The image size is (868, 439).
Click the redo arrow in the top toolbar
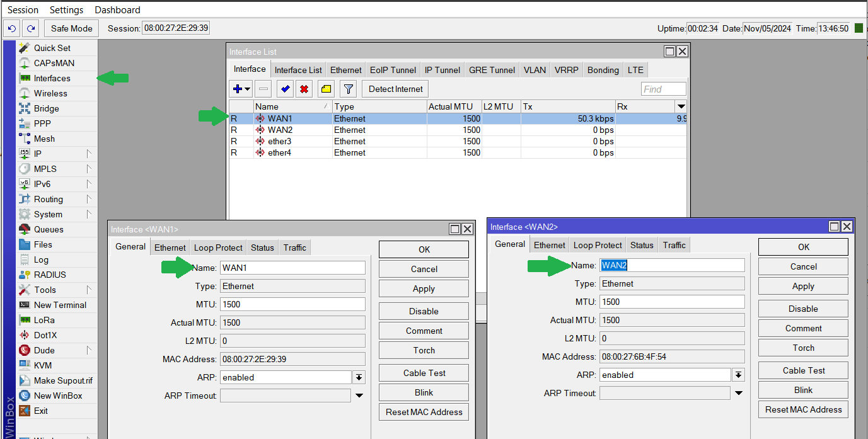point(30,28)
